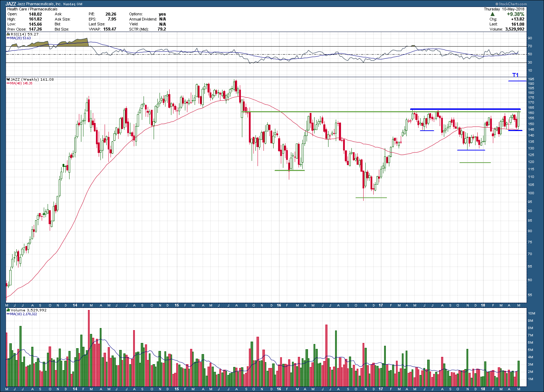Click the green up-arrow change indicator
Viewport: 544px width, 392px height.
click(493, 14)
